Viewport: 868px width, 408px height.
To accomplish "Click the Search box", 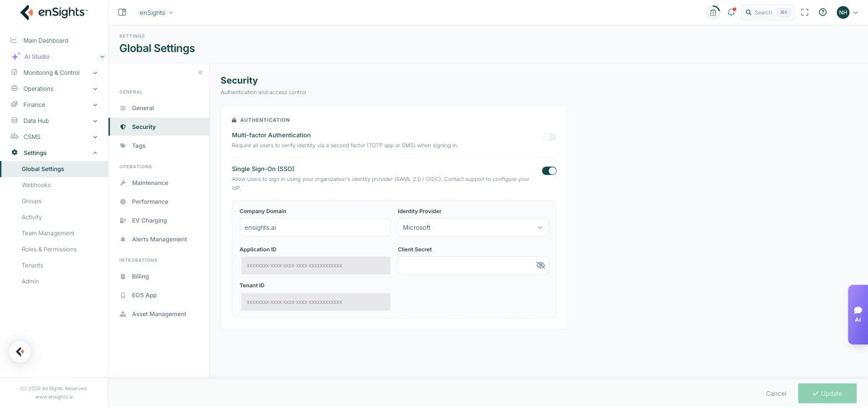I will 768,12.
